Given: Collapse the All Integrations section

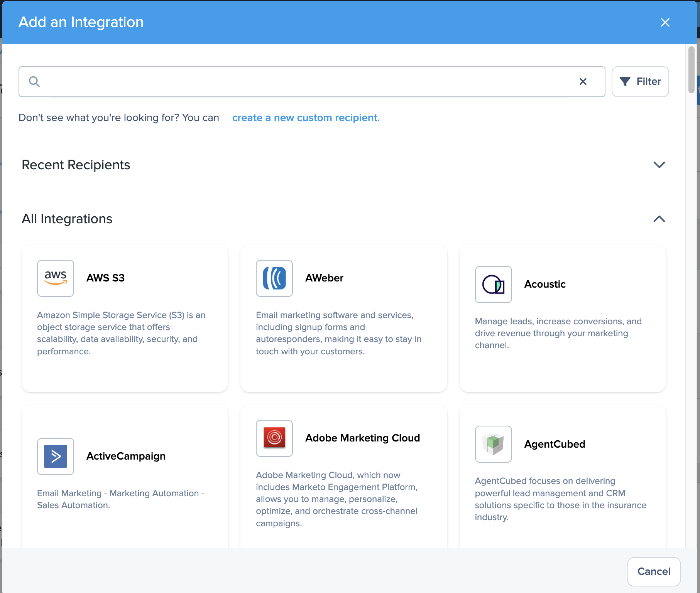Looking at the screenshot, I should coord(659,219).
